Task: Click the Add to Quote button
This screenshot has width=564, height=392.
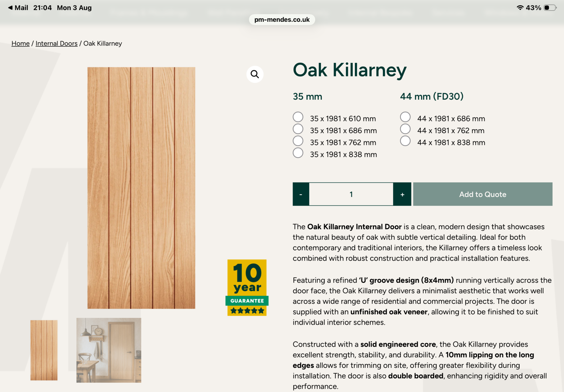Action: pyautogui.click(x=483, y=194)
